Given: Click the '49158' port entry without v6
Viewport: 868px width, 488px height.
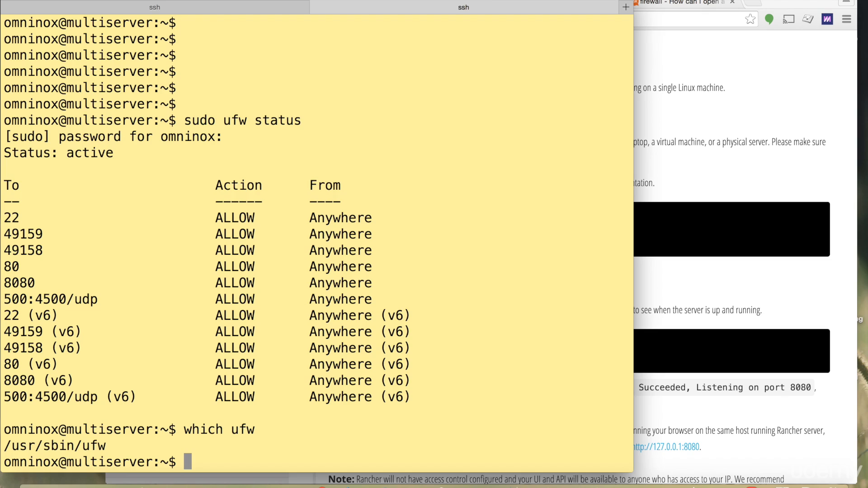Looking at the screenshot, I should tap(24, 250).
